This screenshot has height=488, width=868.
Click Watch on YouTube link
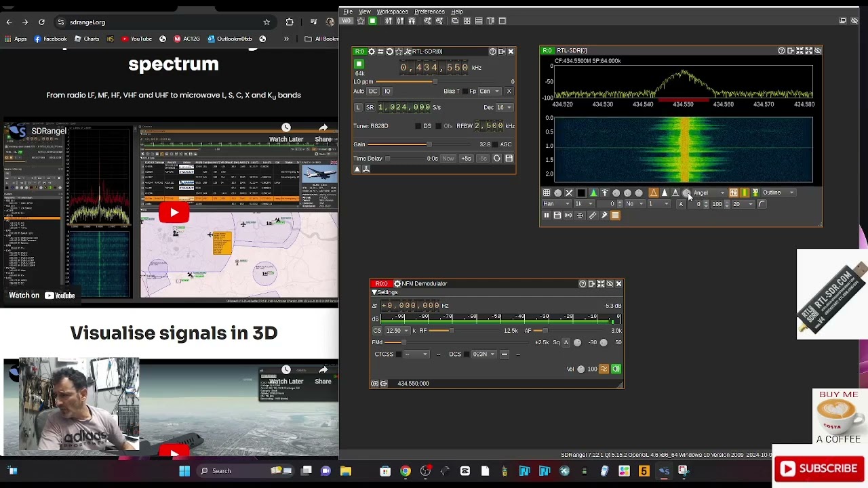coord(42,296)
